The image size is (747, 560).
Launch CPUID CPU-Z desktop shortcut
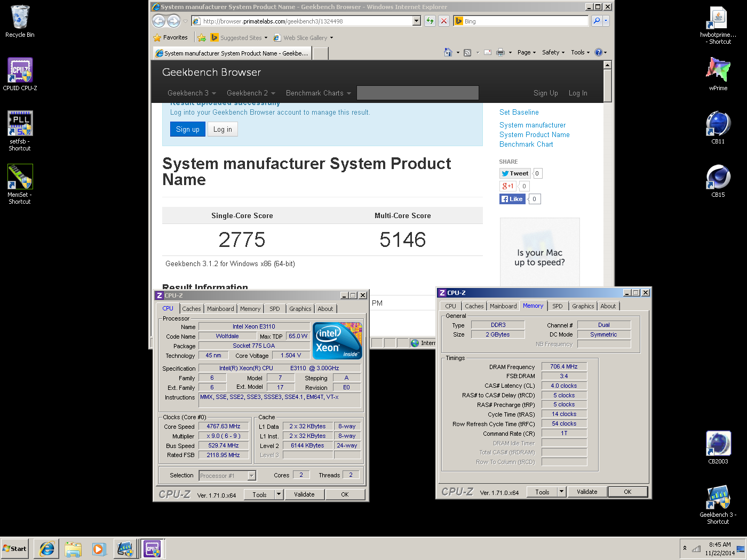pyautogui.click(x=20, y=74)
